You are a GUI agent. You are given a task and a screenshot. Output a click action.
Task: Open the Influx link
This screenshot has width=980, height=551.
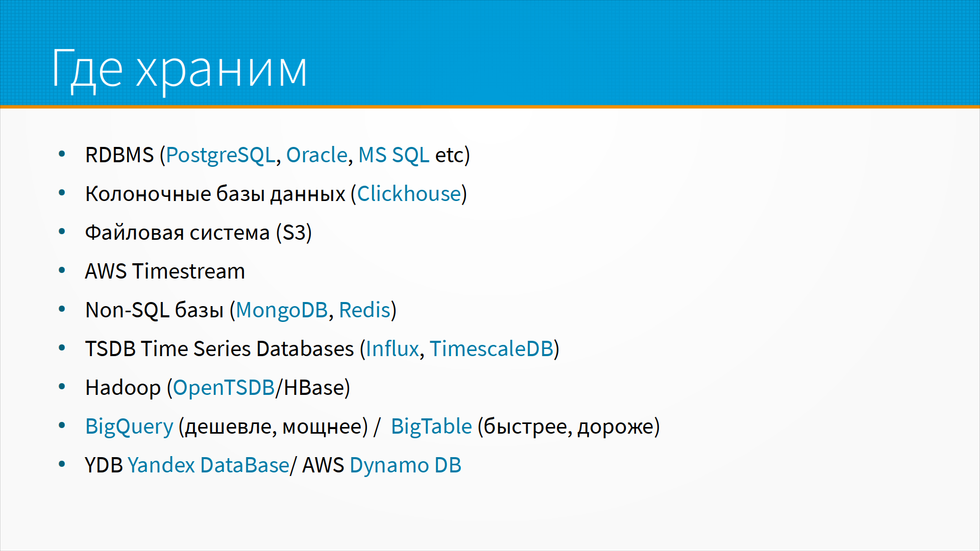392,349
